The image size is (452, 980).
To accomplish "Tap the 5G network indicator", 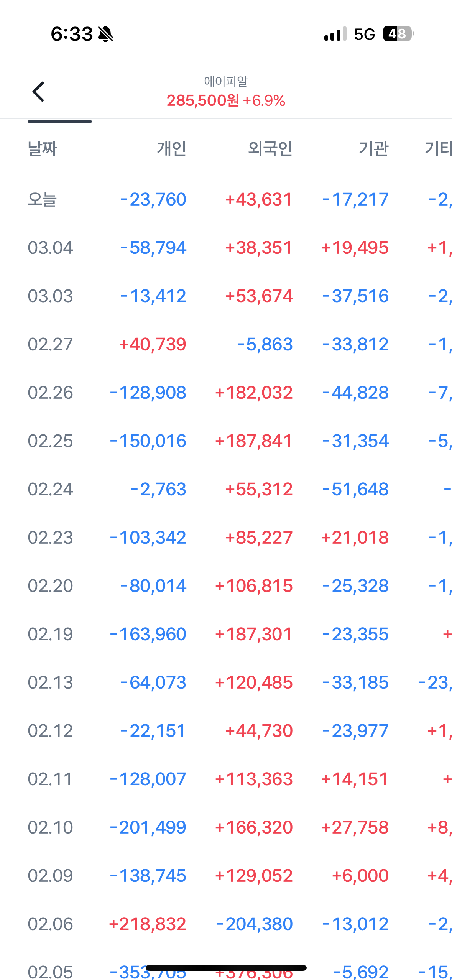I will tap(364, 35).
